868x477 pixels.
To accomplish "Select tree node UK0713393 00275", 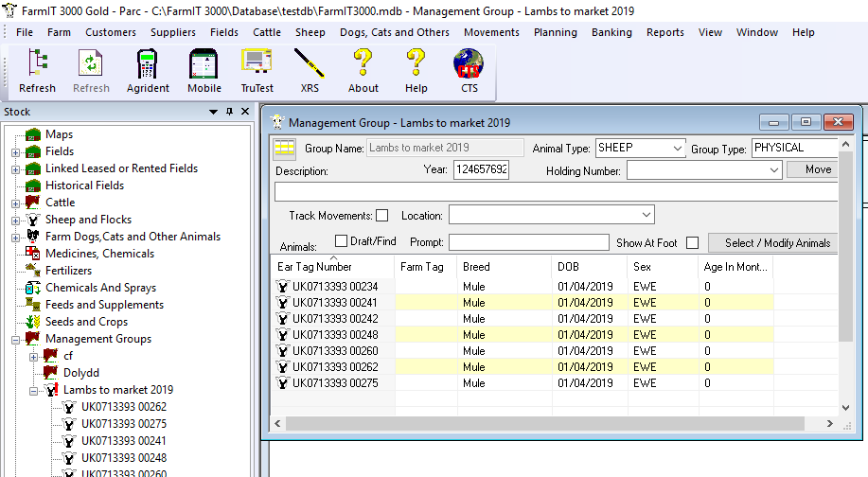I will pyautogui.click(x=124, y=424).
